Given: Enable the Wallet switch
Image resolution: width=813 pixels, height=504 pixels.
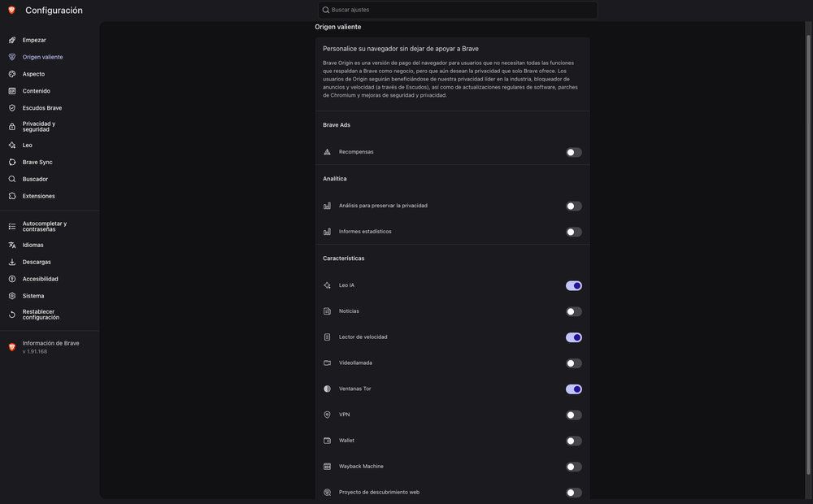Looking at the screenshot, I should pos(573,441).
